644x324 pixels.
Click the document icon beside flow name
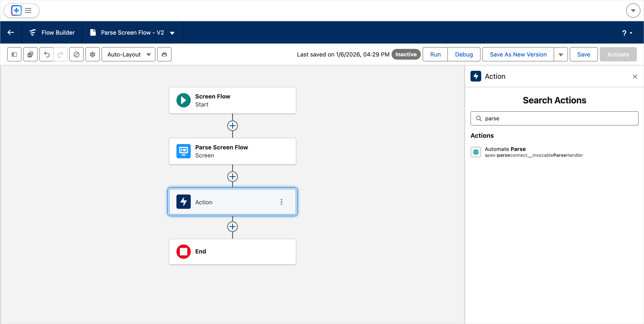coord(93,32)
